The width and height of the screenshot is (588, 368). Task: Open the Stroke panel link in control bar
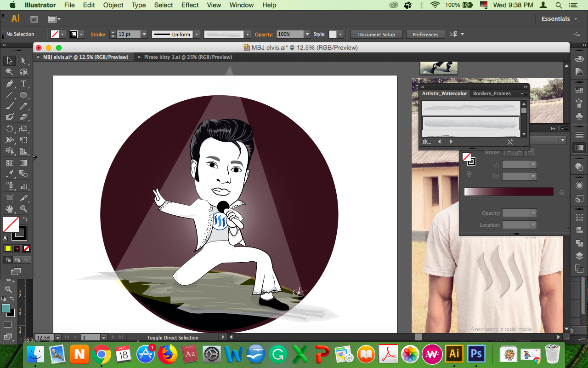[98, 34]
